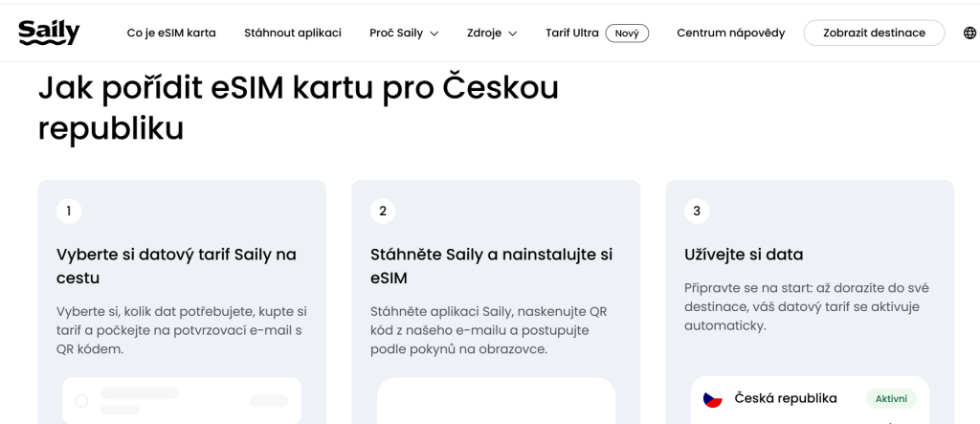Click the placeholder plan row in card one

click(x=182, y=401)
